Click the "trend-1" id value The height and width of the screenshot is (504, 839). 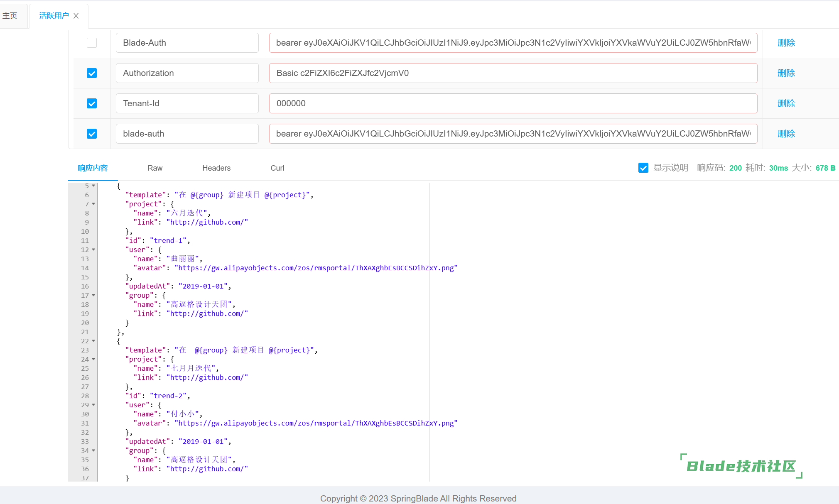[x=168, y=240]
